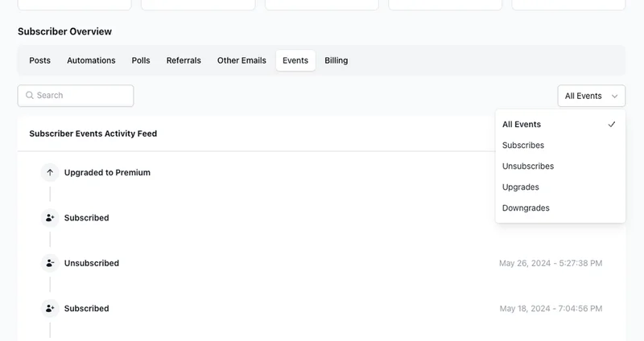Click the chevron on the events filter

pos(614,96)
